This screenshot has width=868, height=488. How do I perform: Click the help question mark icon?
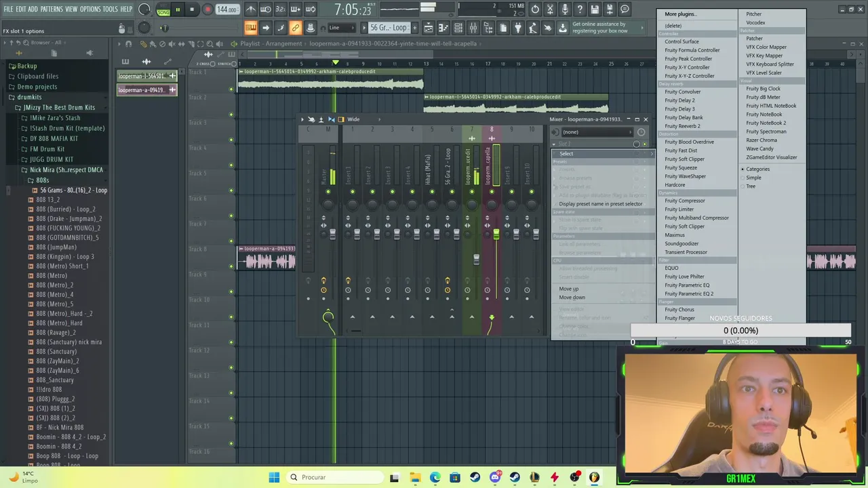point(580,9)
